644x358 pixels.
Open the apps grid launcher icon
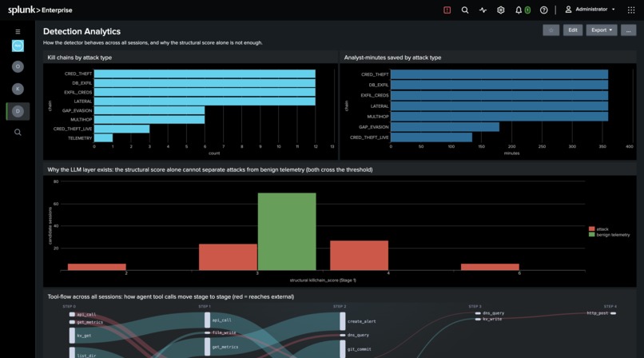click(x=631, y=10)
